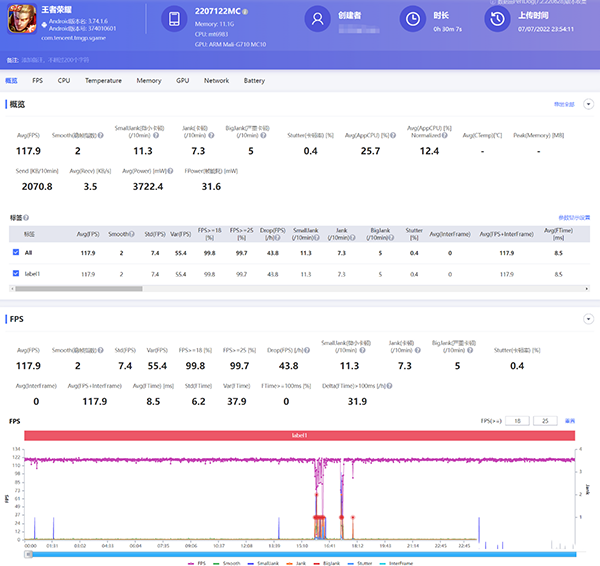The height and width of the screenshot is (566, 600).
Task: Switch to the Temperature tab
Action: coord(103,80)
